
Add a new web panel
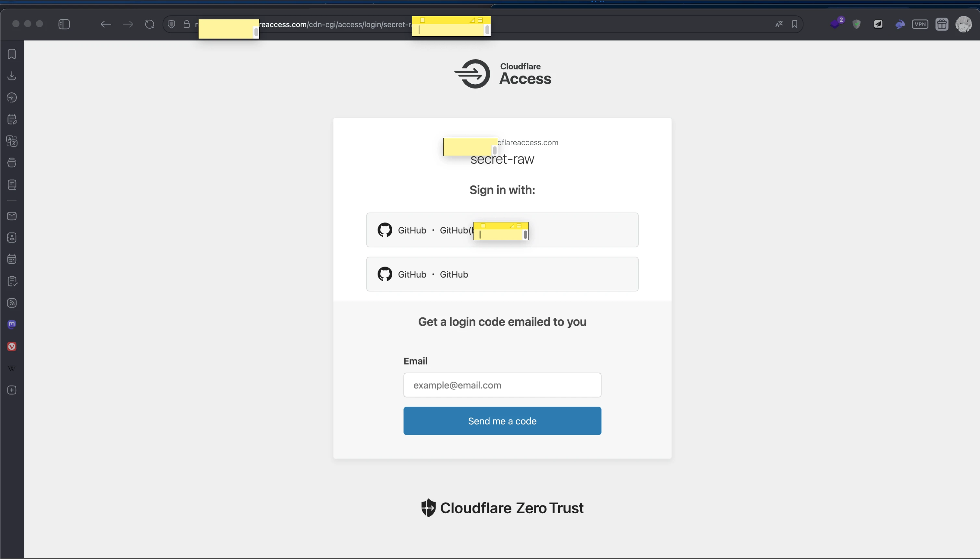(x=12, y=390)
